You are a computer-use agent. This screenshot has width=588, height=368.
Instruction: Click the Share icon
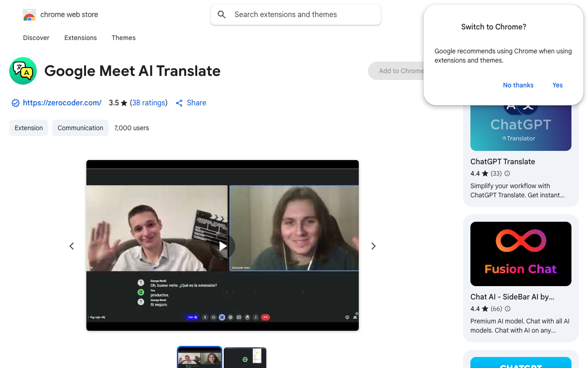pyautogui.click(x=179, y=103)
